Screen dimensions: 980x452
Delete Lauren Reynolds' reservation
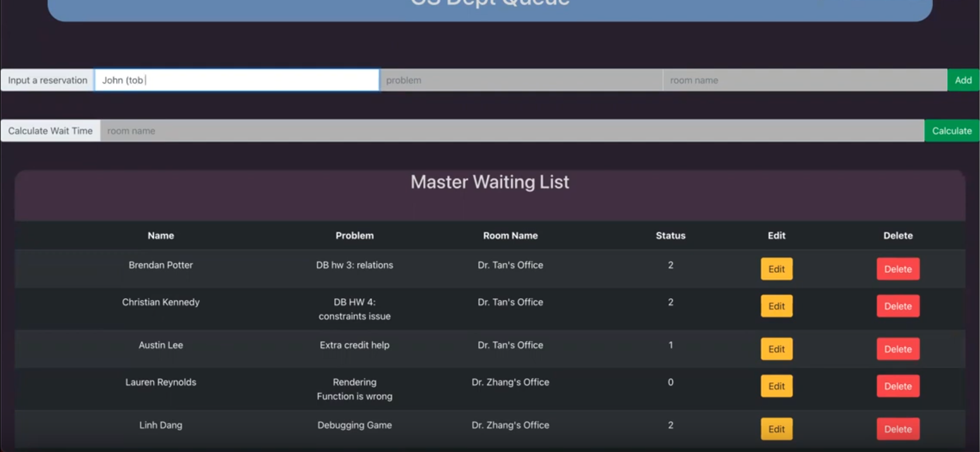(x=898, y=386)
